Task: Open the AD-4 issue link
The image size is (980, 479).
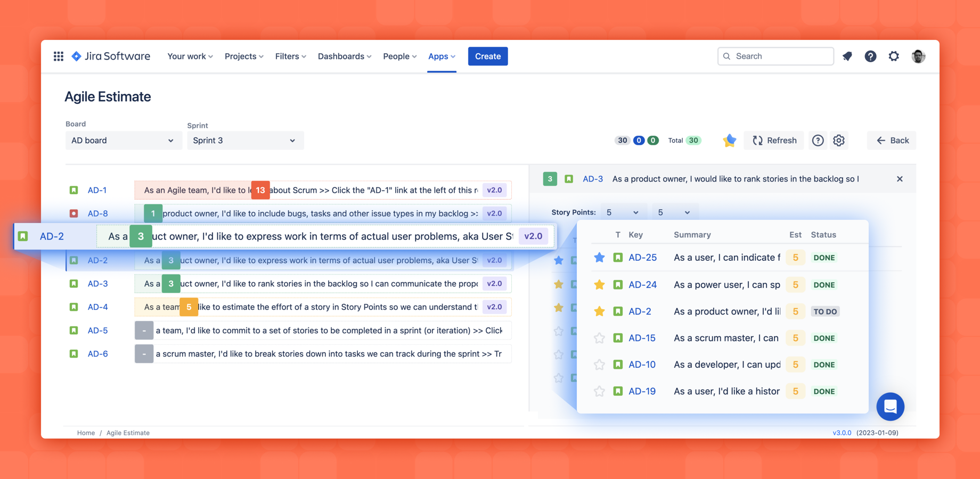Action: [x=97, y=307]
